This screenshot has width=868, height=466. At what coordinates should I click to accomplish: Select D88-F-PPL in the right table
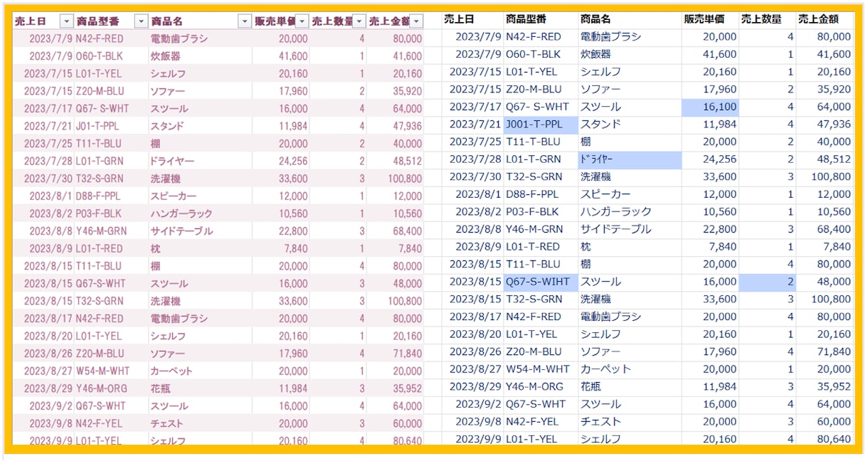533,194
